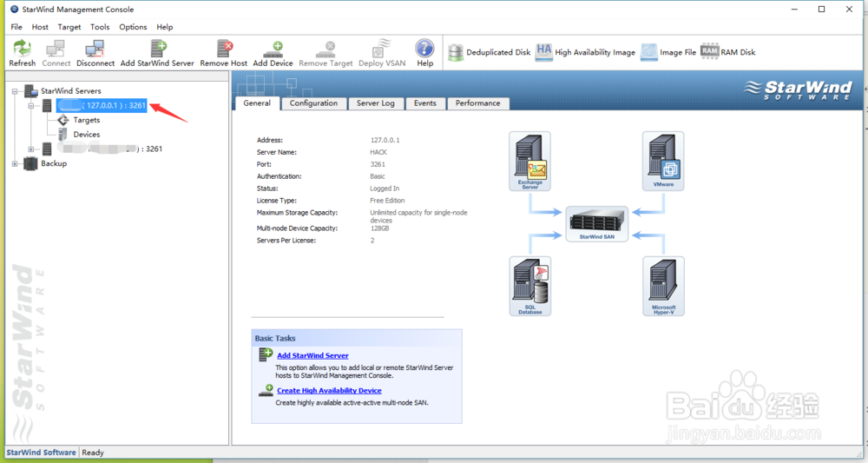Click the StarWind app icon in title bar
The image size is (868, 463).
point(15,10)
